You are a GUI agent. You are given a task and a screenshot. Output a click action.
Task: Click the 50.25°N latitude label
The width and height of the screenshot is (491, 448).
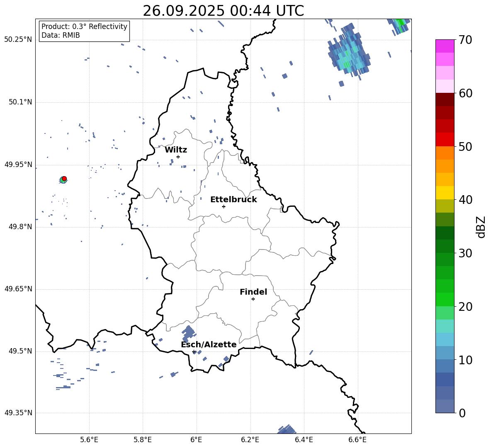point(18,40)
